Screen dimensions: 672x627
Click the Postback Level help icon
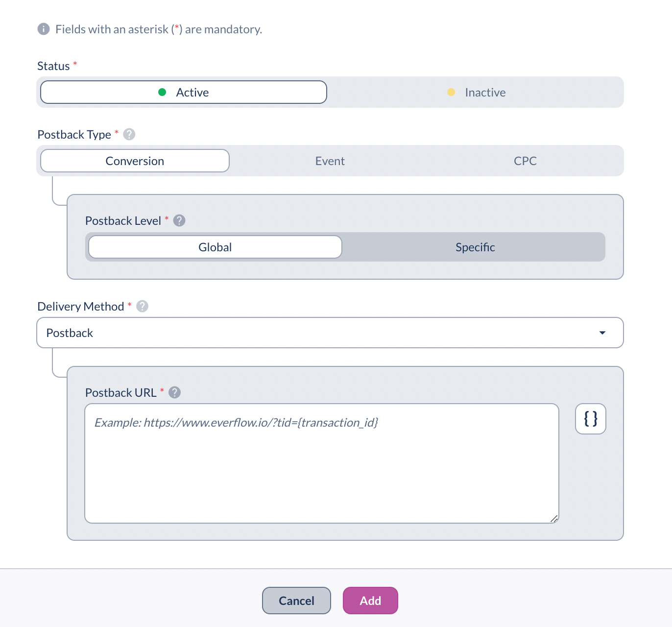point(179,220)
